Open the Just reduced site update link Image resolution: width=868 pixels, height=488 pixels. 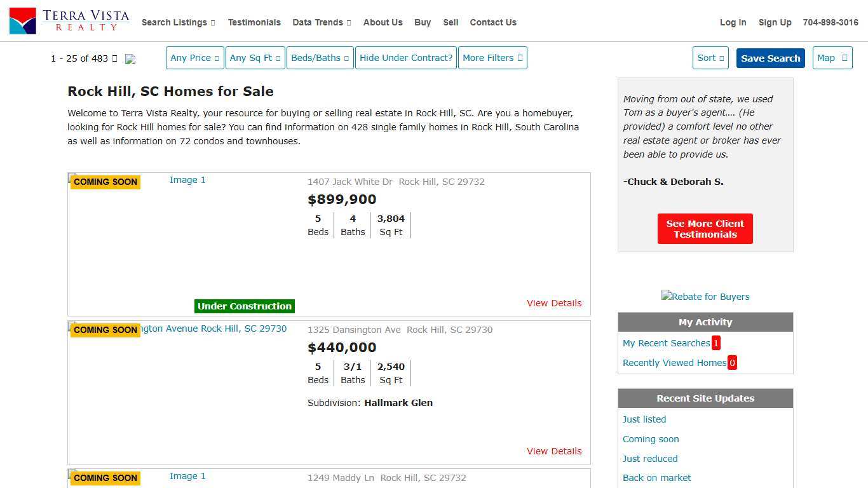(650, 459)
